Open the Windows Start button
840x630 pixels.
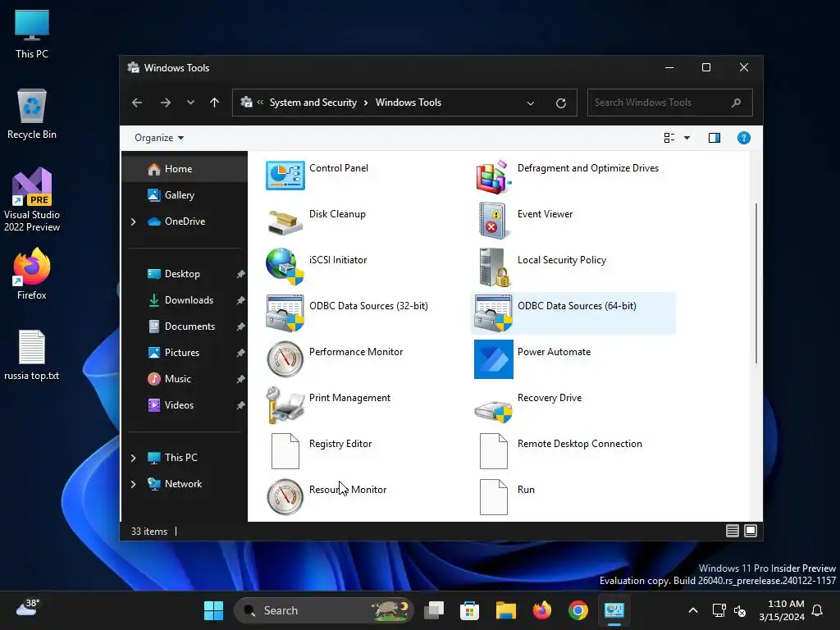tap(214, 610)
